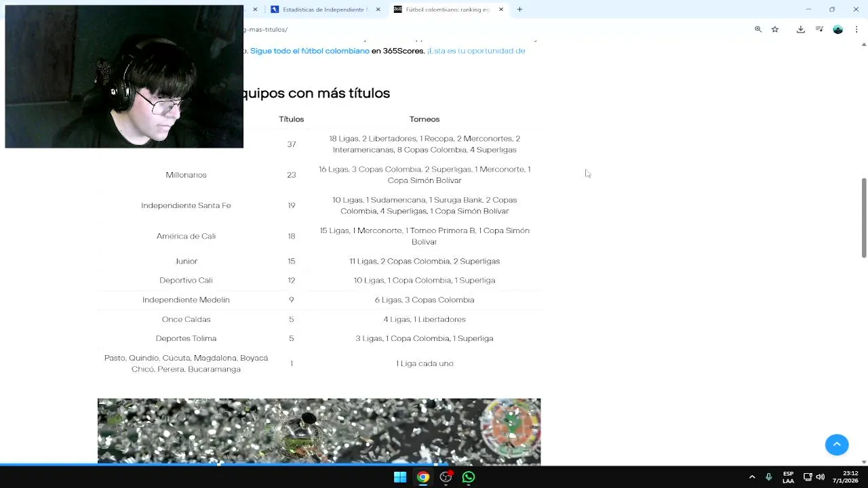Click '11 Ligas, 2 Copas Colombia' cell
This screenshot has height=488, width=868.
[x=425, y=261]
